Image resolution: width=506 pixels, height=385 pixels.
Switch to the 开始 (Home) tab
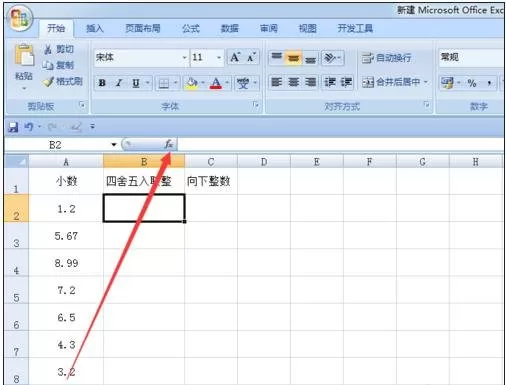(x=56, y=29)
